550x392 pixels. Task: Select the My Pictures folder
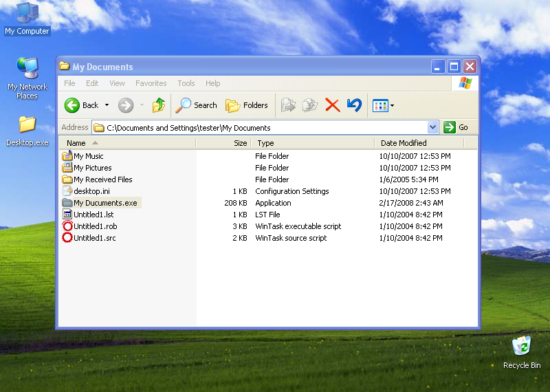(x=92, y=168)
